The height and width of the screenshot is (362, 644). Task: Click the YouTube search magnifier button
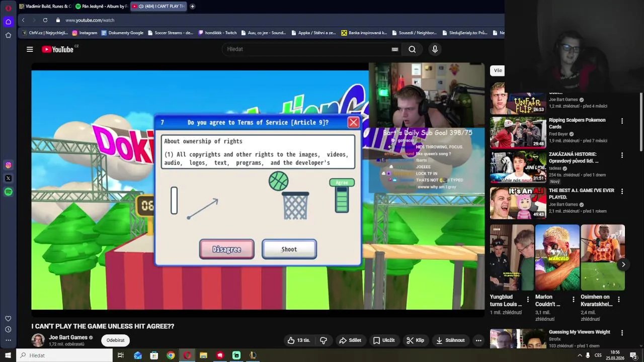[x=412, y=49]
